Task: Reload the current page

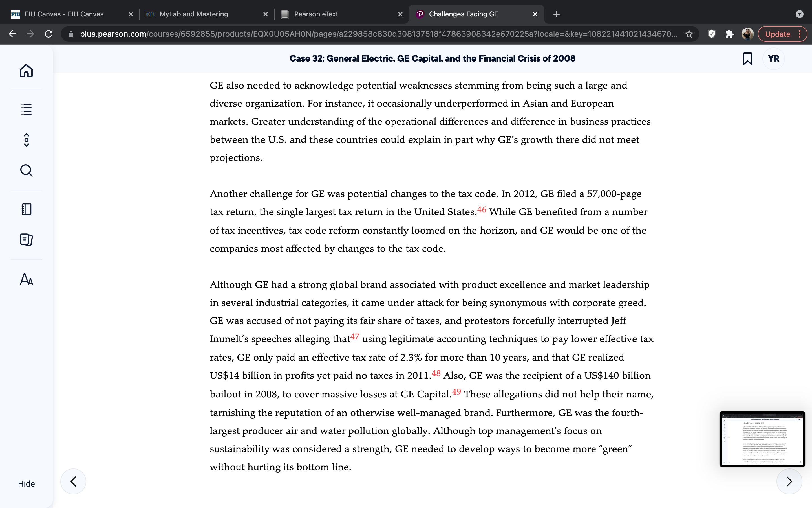Action: (49, 34)
